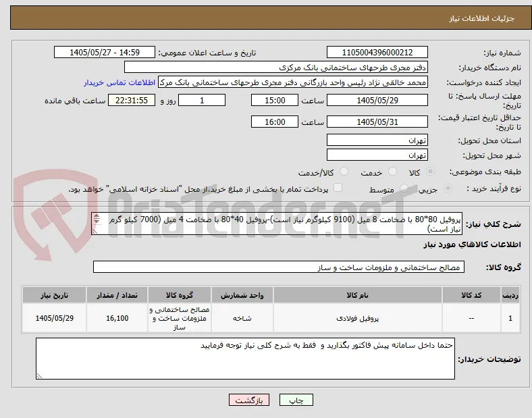The width and height of the screenshot is (532, 418).
Task: Click the announcement date field 1405/05/27 - 14:59
Action: (x=105, y=53)
